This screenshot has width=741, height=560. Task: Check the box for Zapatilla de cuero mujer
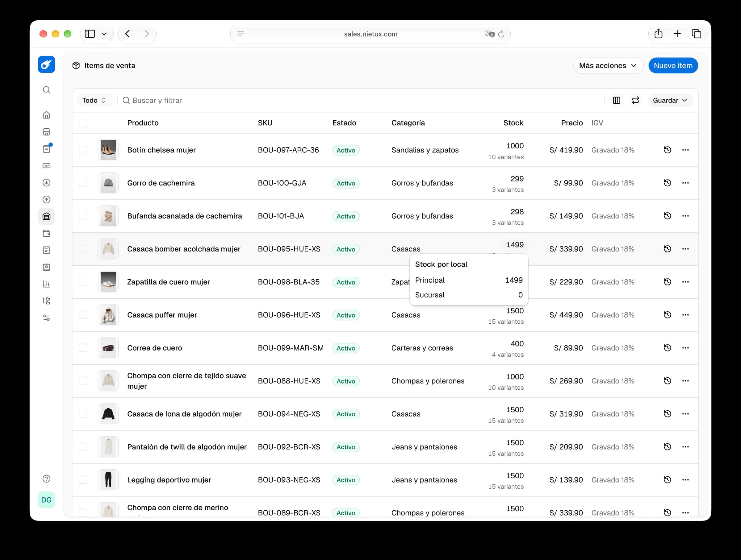coord(83,282)
